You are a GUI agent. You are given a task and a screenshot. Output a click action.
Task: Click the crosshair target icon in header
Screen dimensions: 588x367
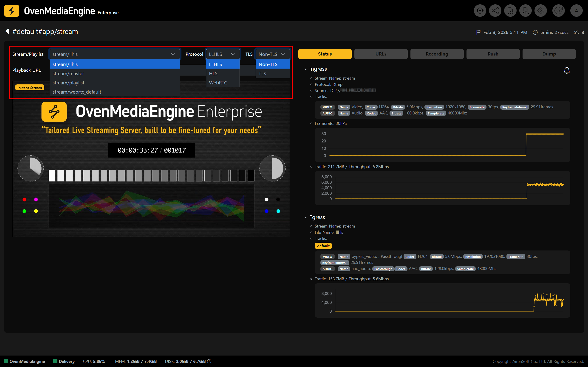[x=480, y=11]
